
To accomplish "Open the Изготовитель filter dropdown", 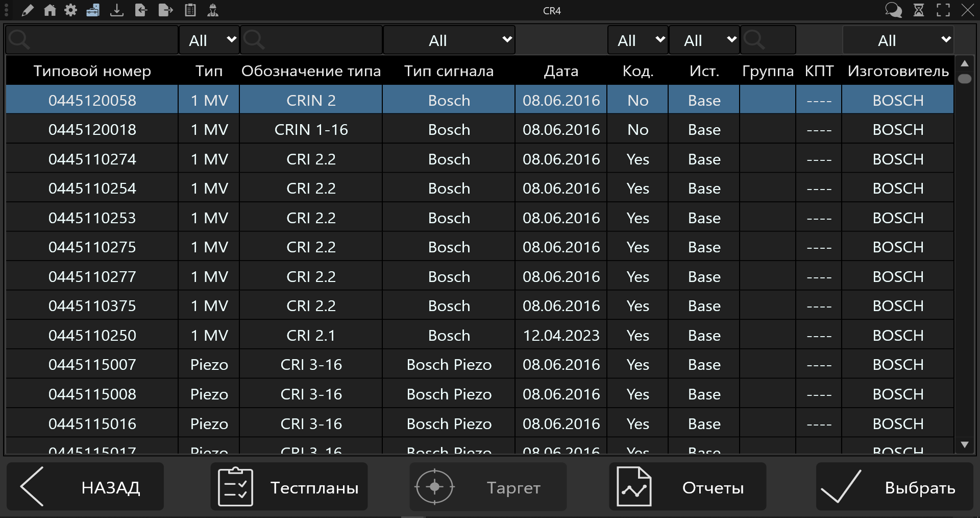I will tap(898, 40).
